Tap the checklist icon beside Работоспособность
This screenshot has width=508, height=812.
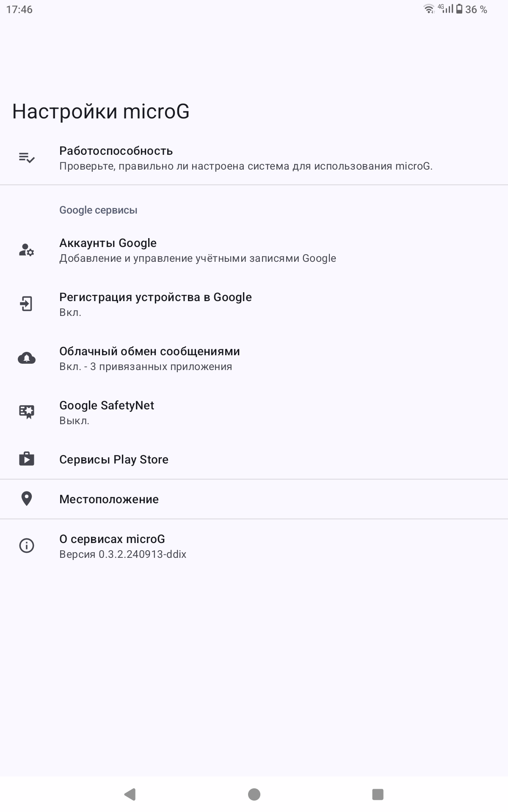26,158
